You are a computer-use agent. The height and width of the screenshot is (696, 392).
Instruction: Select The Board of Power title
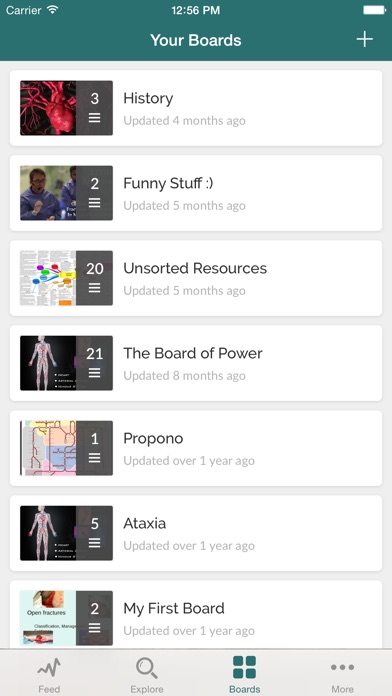tap(193, 353)
